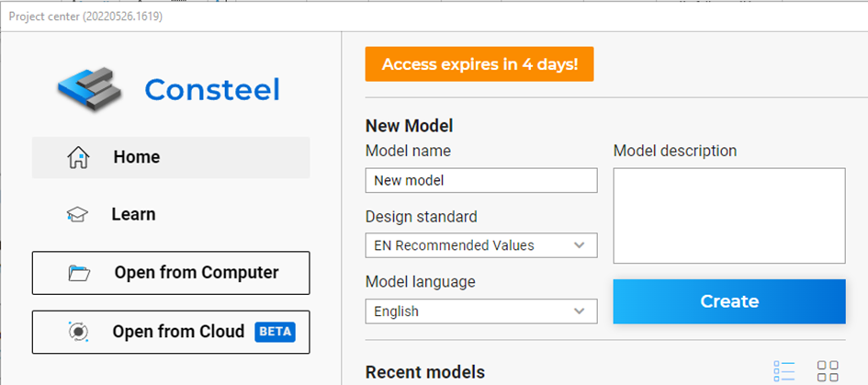The width and height of the screenshot is (868, 385).
Task: Click the Open from Cloud button
Action: (171, 332)
